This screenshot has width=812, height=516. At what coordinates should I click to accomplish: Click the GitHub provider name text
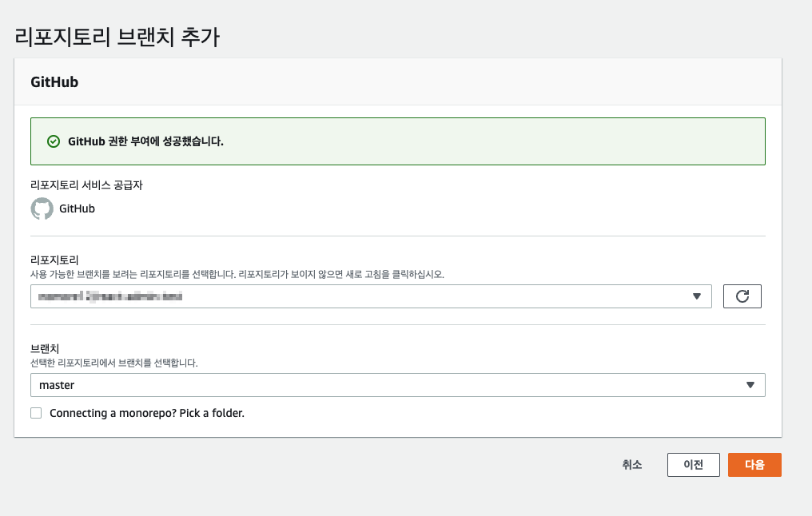click(x=78, y=208)
